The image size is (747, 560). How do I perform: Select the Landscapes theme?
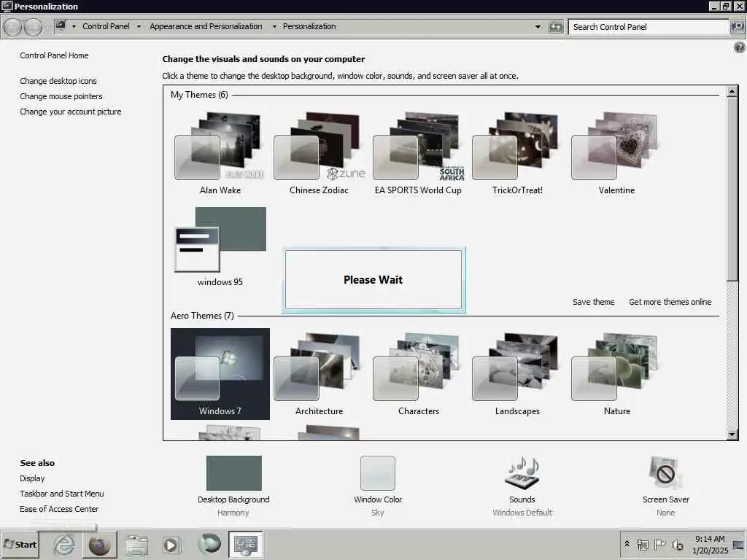click(x=517, y=374)
